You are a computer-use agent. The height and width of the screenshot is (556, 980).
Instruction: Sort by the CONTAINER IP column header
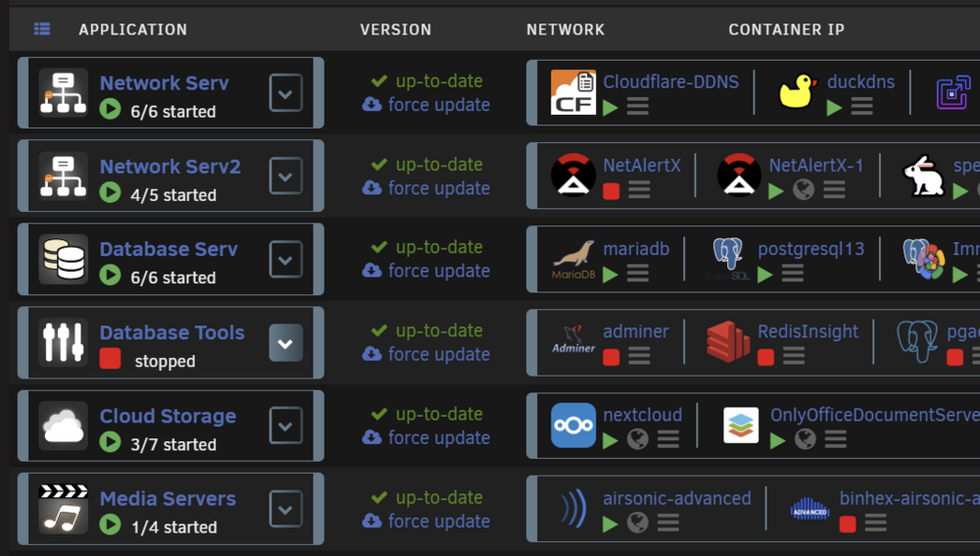coord(786,29)
